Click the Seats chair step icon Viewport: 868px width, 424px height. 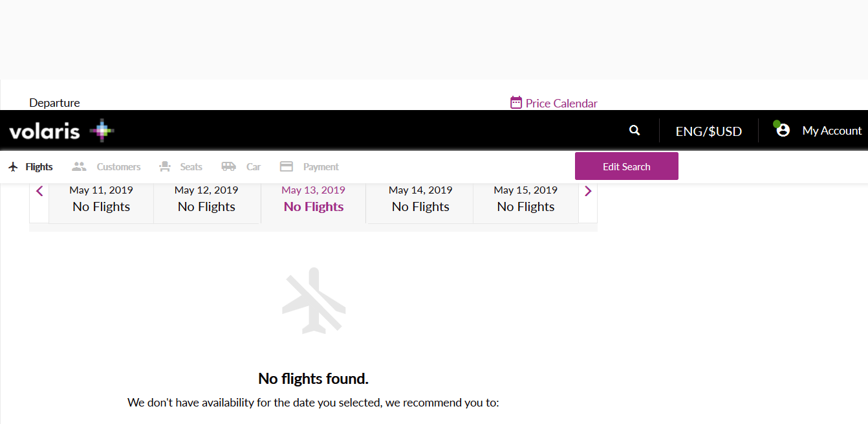click(165, 166)
